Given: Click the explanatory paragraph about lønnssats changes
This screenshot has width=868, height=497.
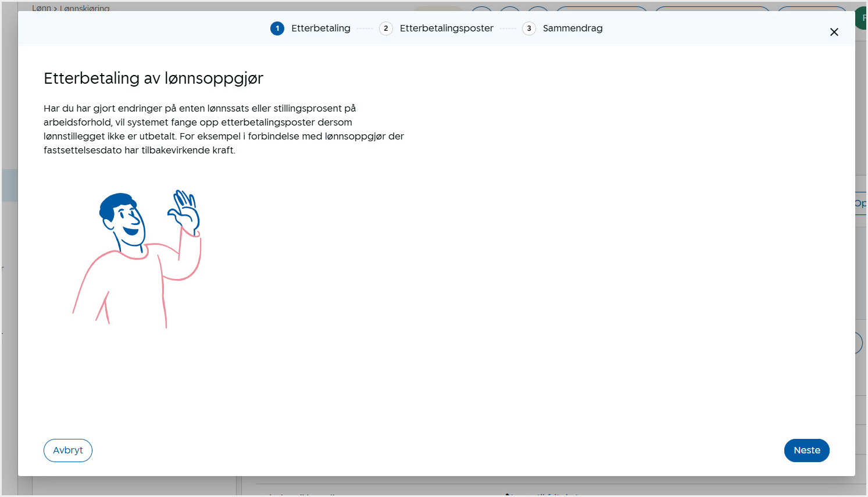Looking at the screenshot, I should point(223,129).
